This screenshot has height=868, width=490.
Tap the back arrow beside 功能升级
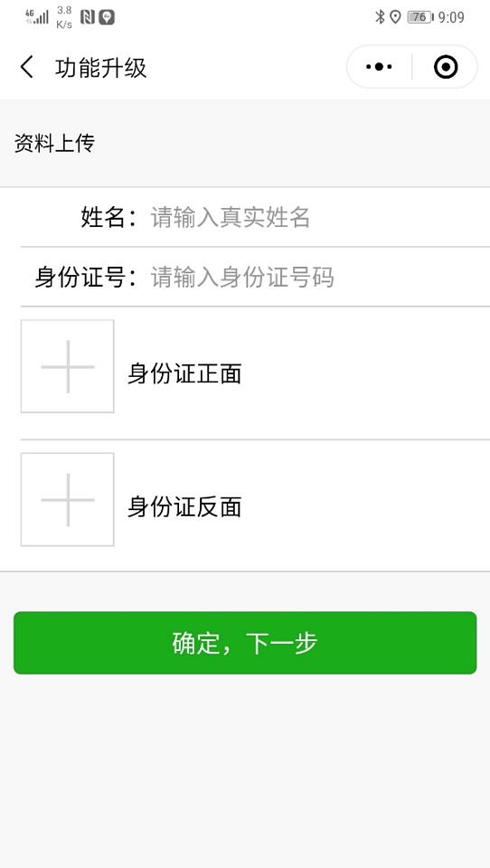coord(26,67)
